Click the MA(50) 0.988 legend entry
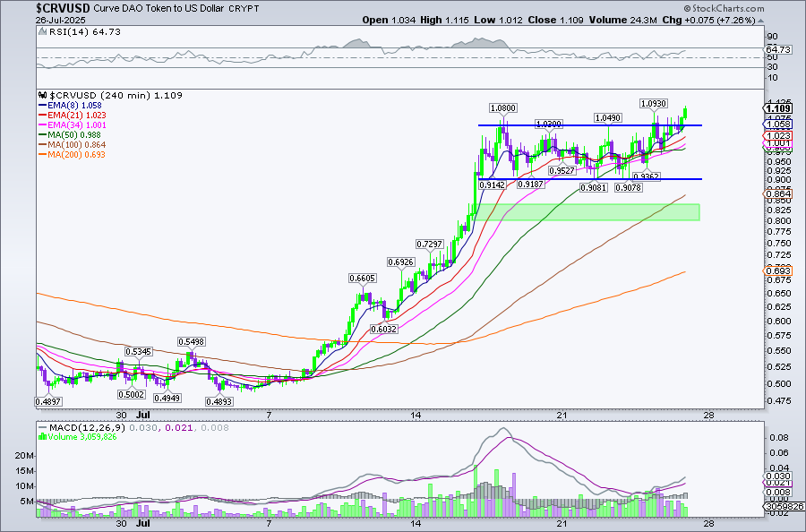This screenshot has width=806, height=532. [74, 134]
